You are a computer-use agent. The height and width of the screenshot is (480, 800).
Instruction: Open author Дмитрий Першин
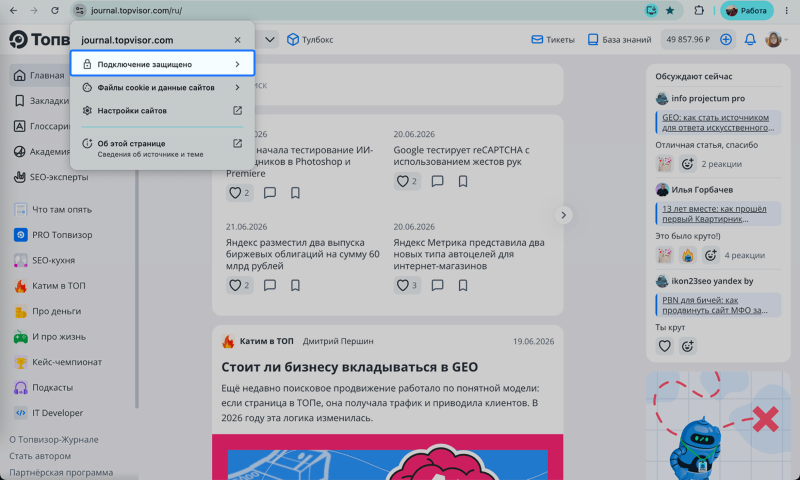(338, 341)
